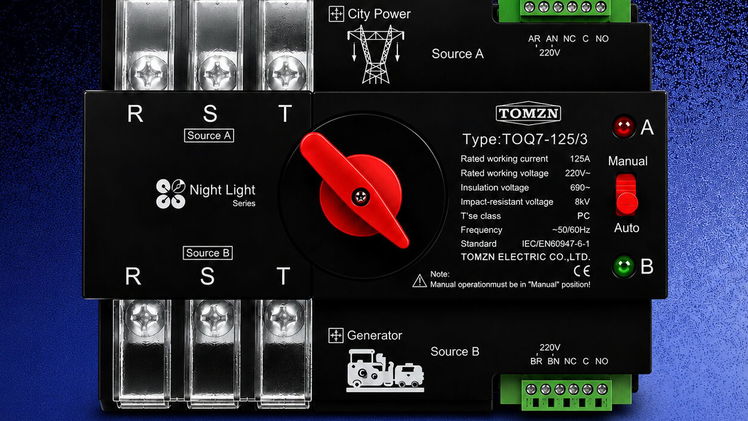This screenshot has height=421, width=748.
Task: Click the manual operation note text
Action: (x=510, y=285)
